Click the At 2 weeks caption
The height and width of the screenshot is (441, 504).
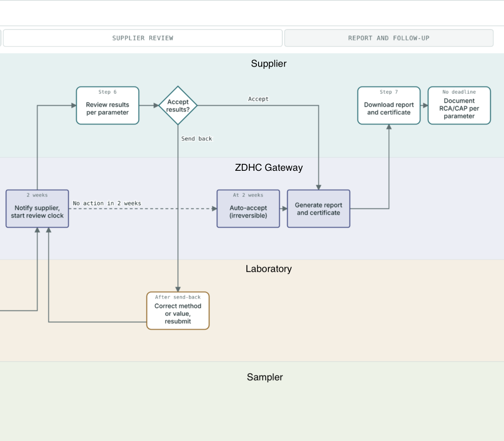point(248,195)
